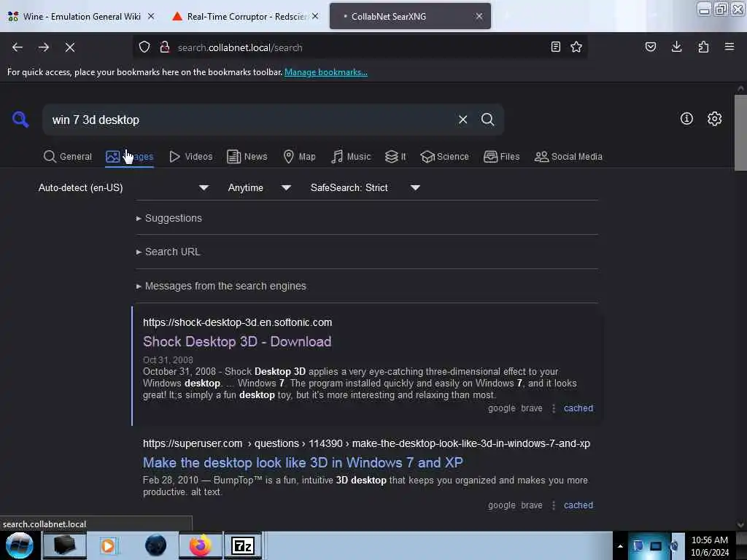Go forward to the next page

coord(44,47)
